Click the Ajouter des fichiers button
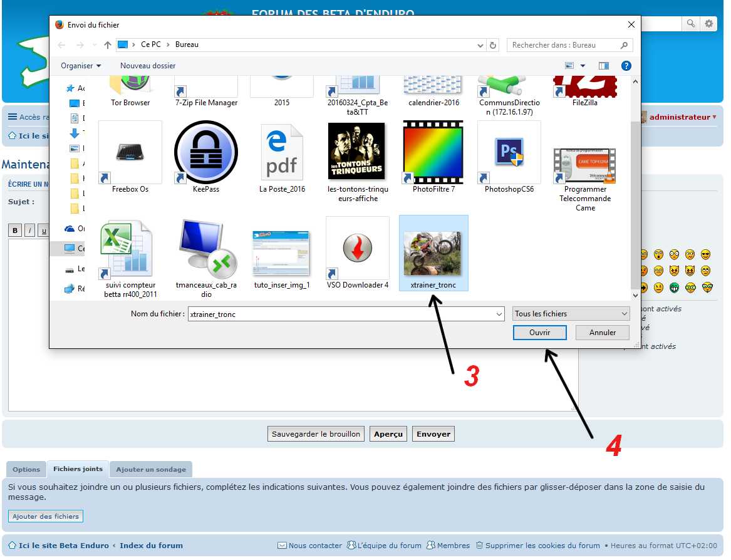731x560 pixels. (x=46, y=517)
